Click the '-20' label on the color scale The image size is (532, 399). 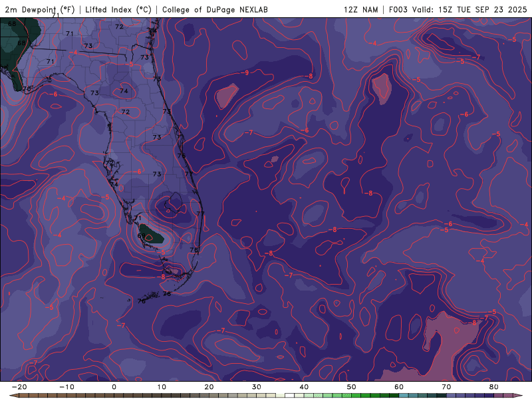coord(19,387)
